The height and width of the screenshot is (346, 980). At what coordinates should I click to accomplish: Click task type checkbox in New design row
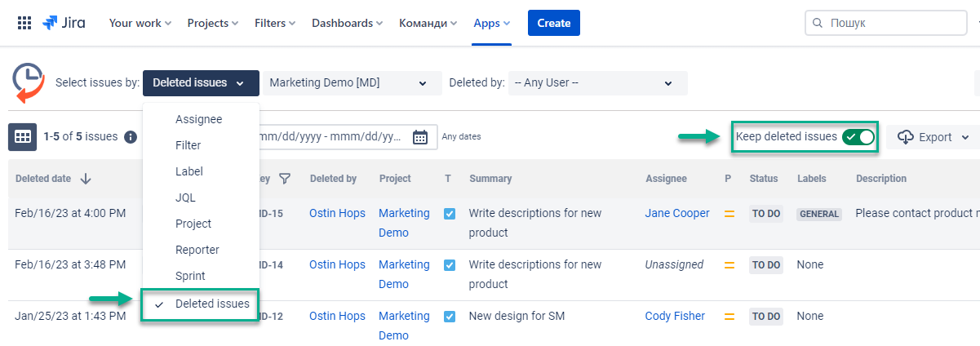point(450,316)
